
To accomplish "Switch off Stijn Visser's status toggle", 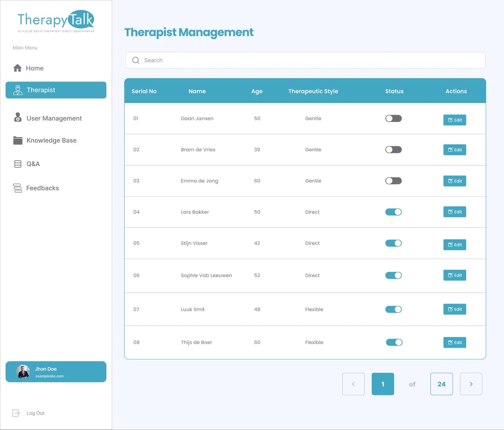I will tap(393, 243).
